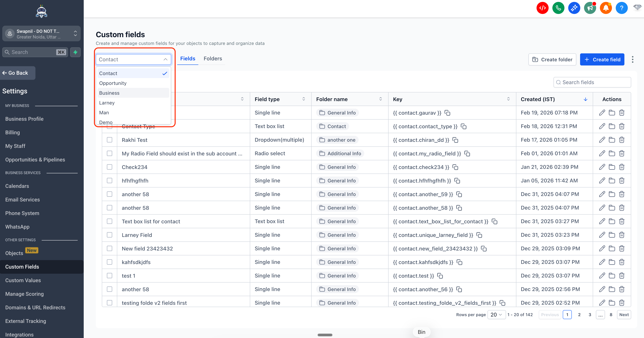Delete the Check234 field using trash icon
This screenshot has height=338, width=644.
622,167
